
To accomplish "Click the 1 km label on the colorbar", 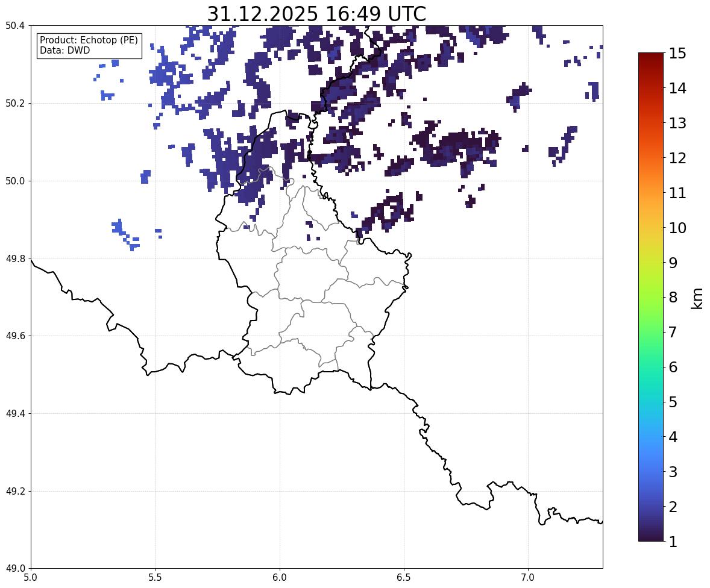I will pyautogui.click(x=673, y=542).
